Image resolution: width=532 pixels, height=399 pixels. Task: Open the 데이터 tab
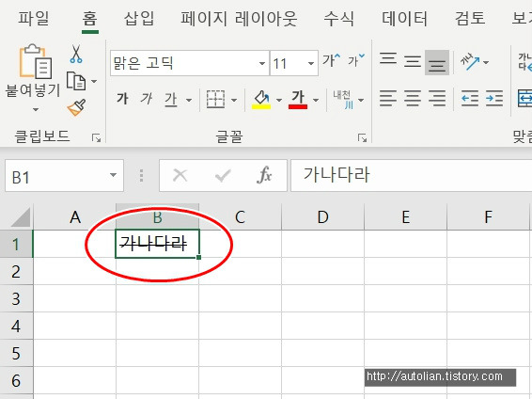(x=404, y=18)
